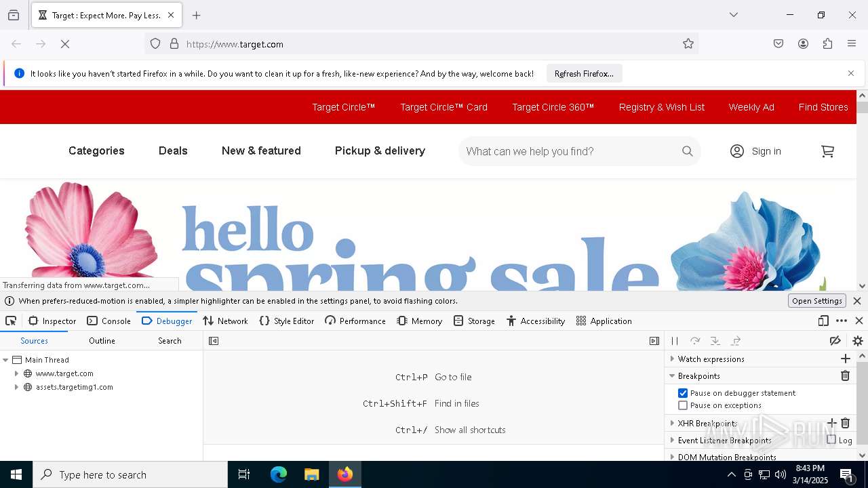The width and height of the screenshot is (868, 488).
Task: Open the Target Circle 360 link
Action: coord(553,107)
